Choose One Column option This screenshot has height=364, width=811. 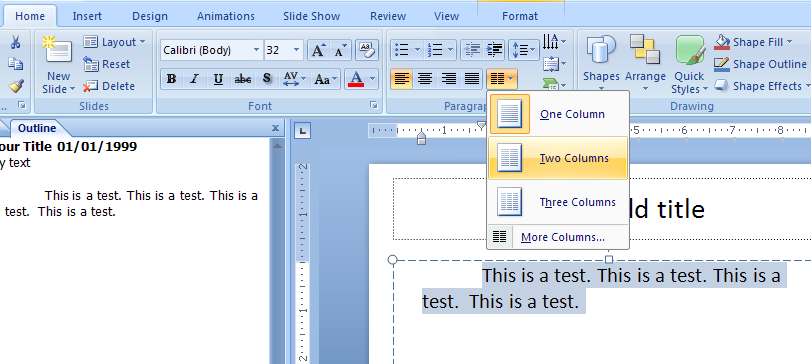tap(558, 114)
